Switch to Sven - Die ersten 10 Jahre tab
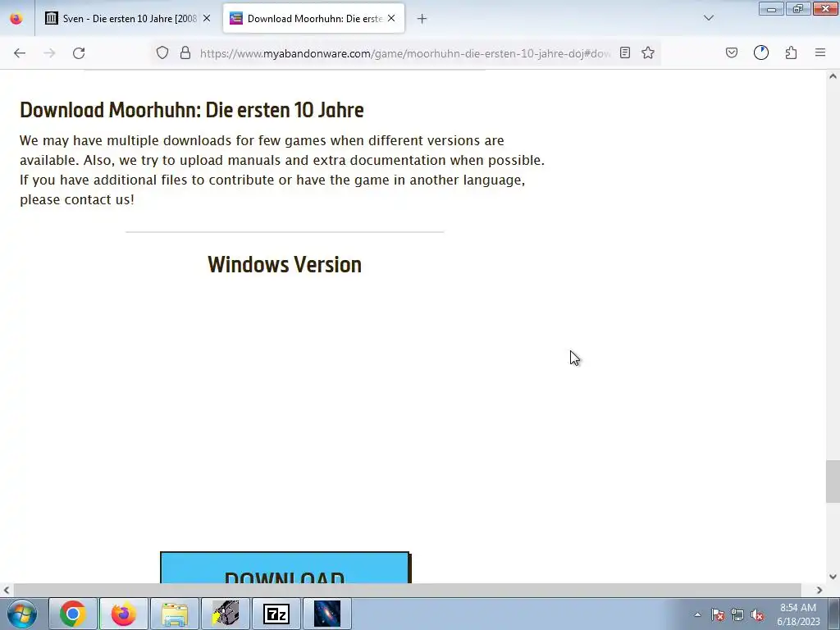Screen dimensions: 840x630 (129, 18)
